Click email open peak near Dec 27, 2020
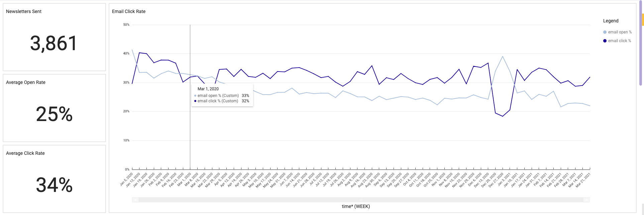 [503, 56]
